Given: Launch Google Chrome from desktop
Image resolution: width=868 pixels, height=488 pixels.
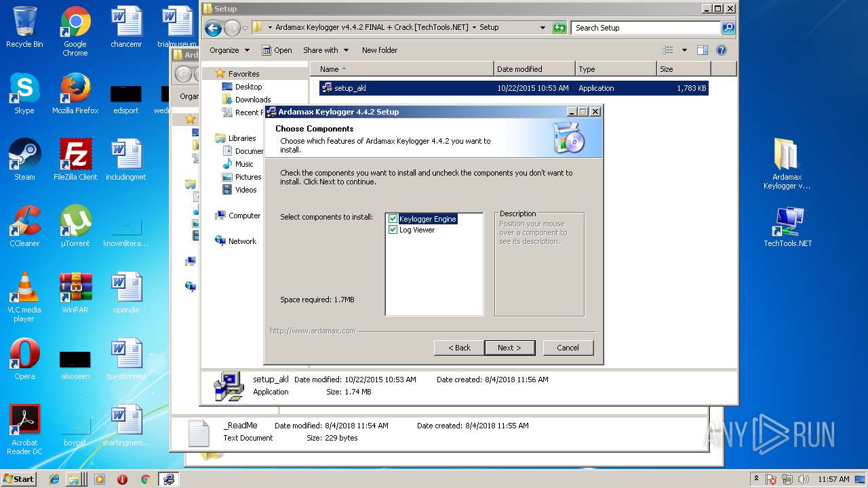Looking at the screenshot, I should point(75,31).
